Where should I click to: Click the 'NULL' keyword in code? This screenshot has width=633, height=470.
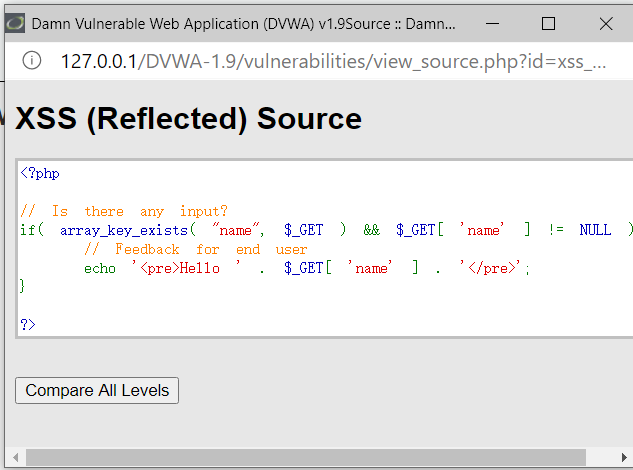595,230
